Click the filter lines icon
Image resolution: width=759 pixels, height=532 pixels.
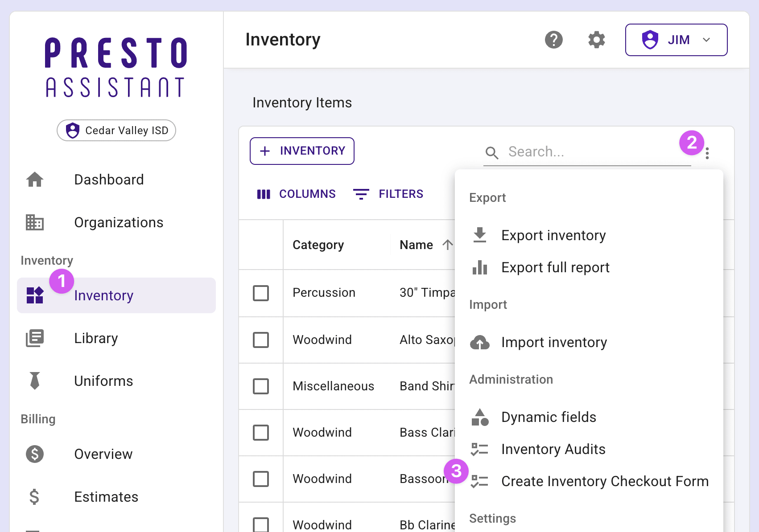click(x=361, y=194)
